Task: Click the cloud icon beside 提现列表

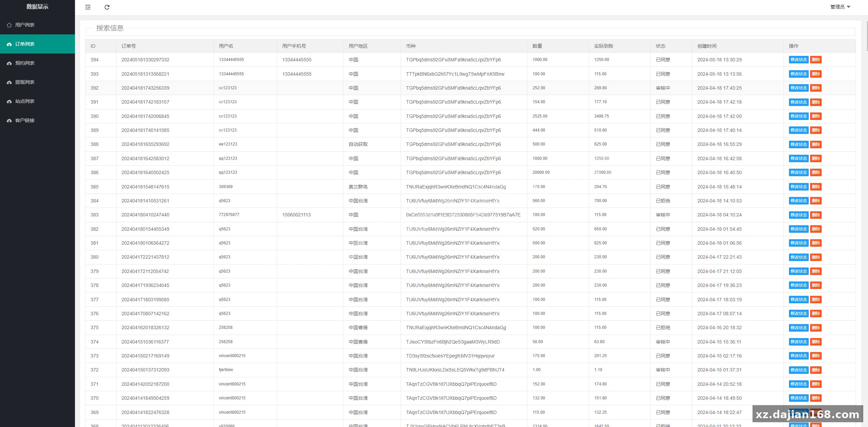Action: [9, 82]
